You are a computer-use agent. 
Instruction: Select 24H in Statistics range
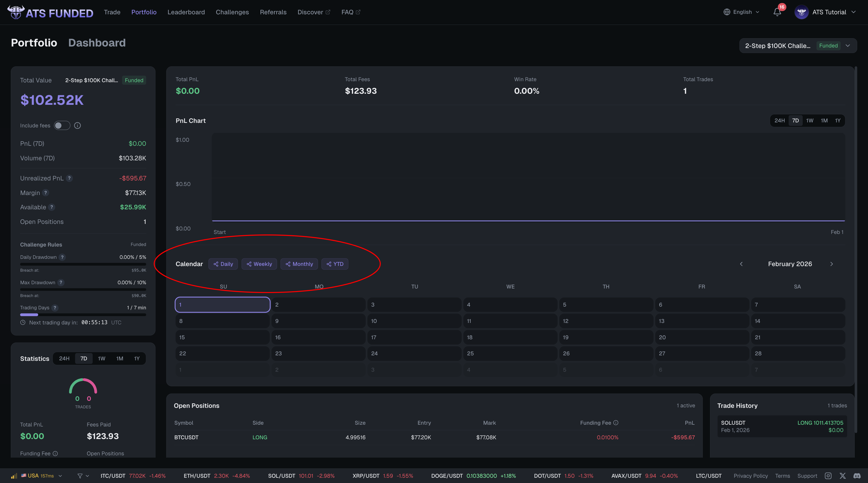(64, 359)
